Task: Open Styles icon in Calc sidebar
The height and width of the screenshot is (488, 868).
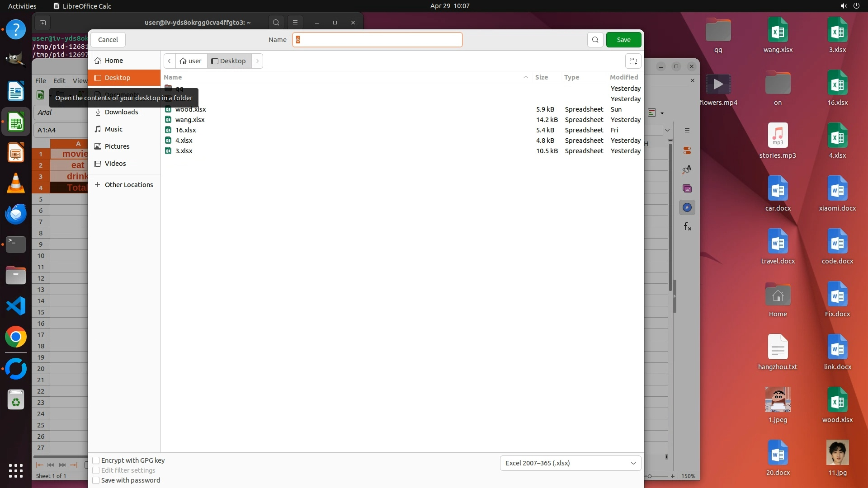Action: pos(687,170)
